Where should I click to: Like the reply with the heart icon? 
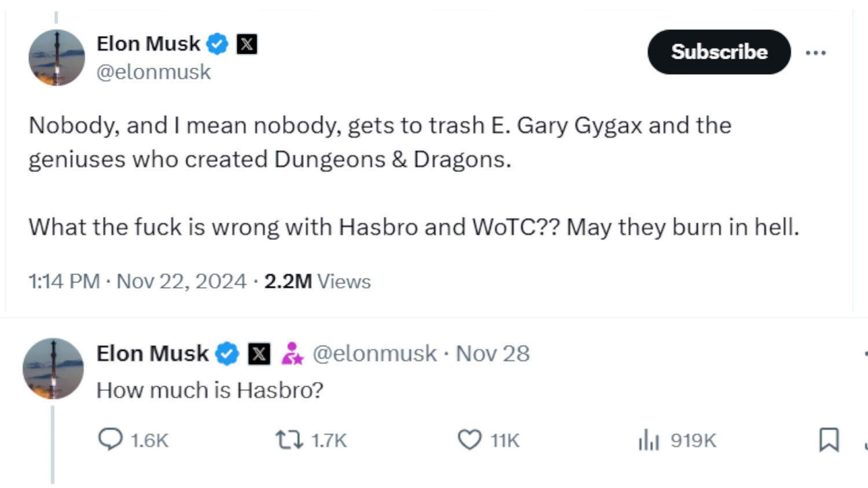(x=469, y=439)
